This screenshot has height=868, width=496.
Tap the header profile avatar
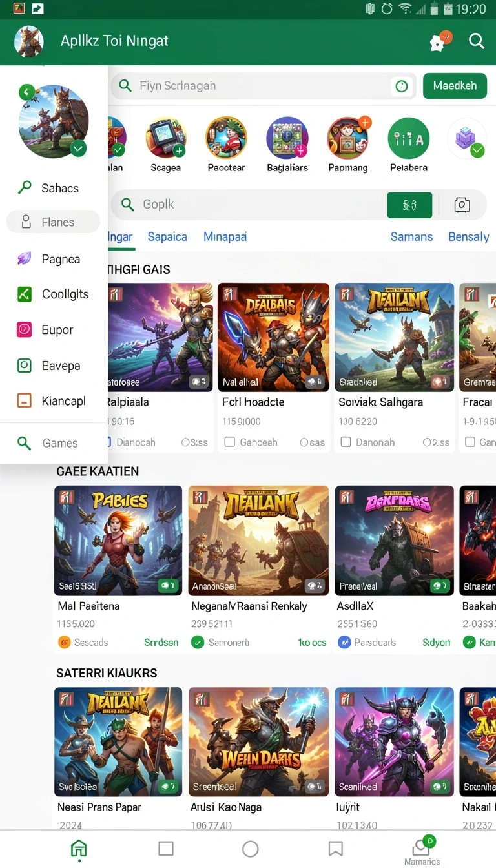pos(28,41)
